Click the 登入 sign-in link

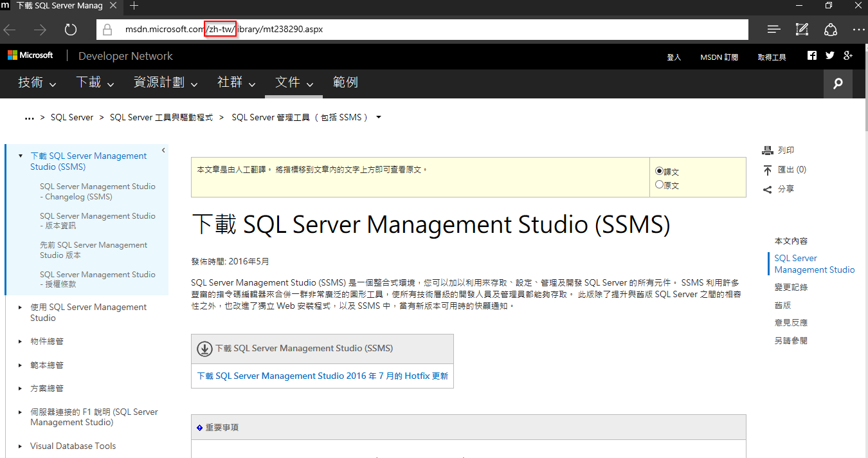click(x=674, y=57)
